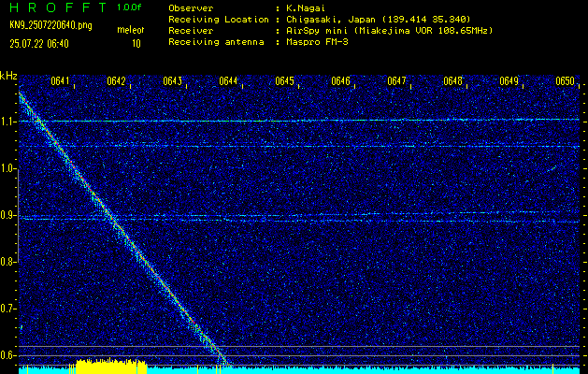Click the file name KN9_2507220640.png
Image resolution: width=588 pixels, height=374 pixels.
[50, 25]
